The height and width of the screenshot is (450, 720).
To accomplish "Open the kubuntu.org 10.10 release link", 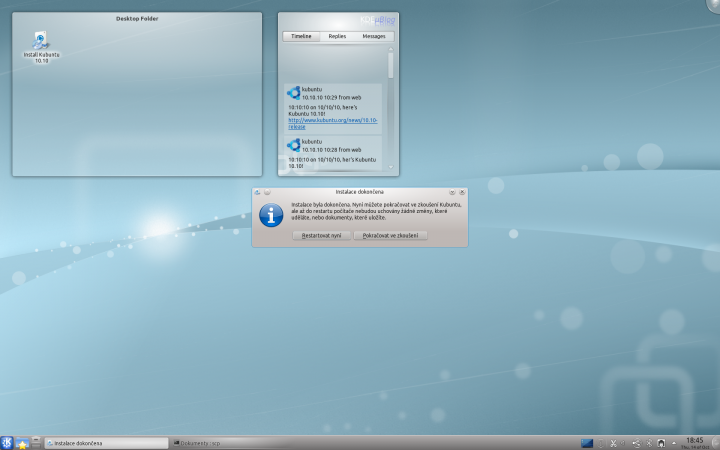I will tap(332, 124).
